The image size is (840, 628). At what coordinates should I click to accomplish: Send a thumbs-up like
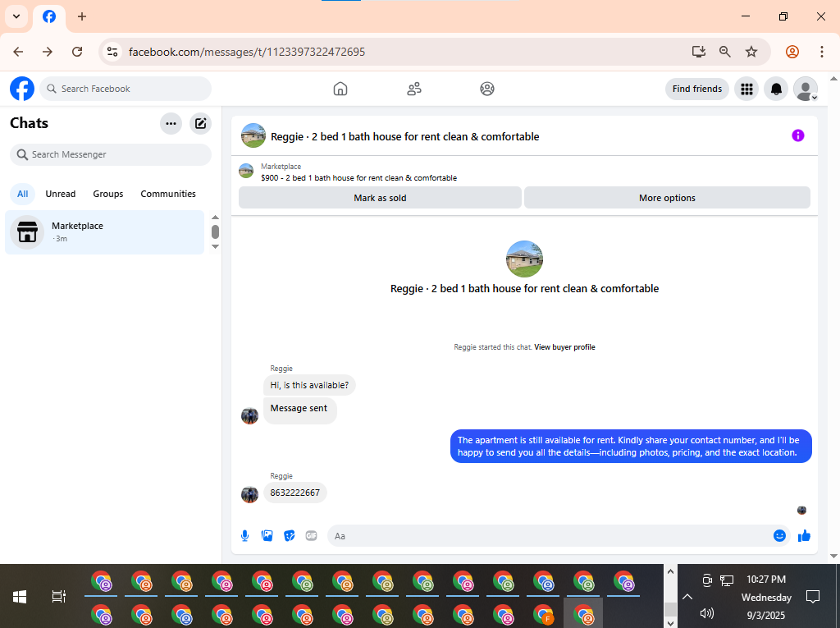click(x=804, y=536)
